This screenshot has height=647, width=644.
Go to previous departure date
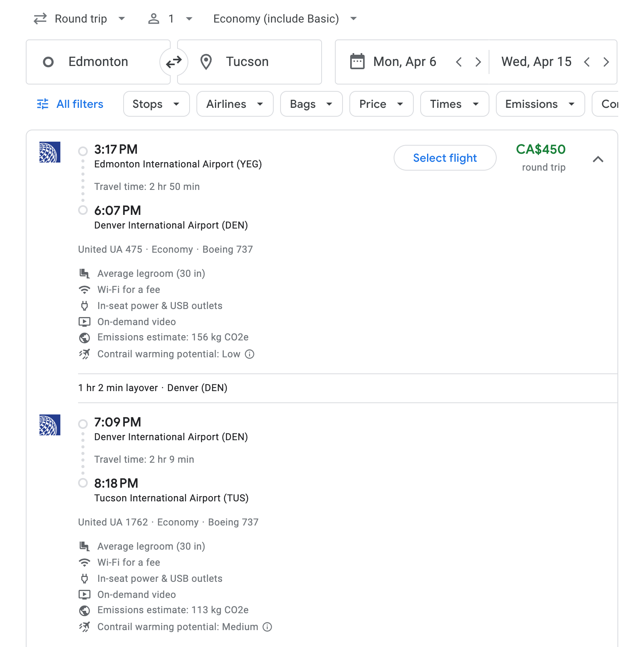click(458, 62)
